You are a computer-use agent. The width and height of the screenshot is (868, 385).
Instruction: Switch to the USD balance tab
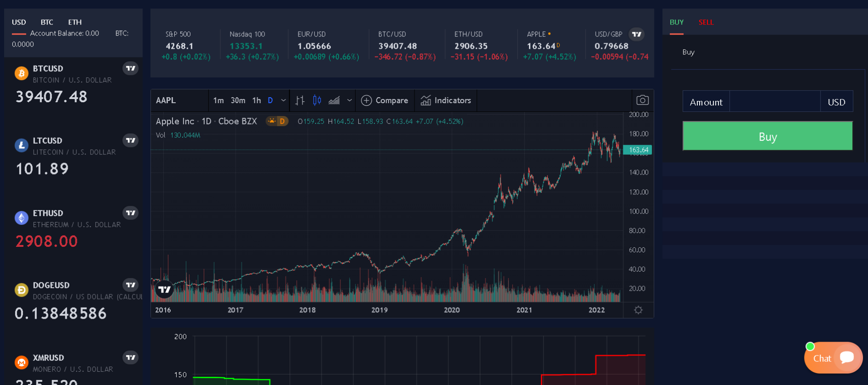(19, 22)
